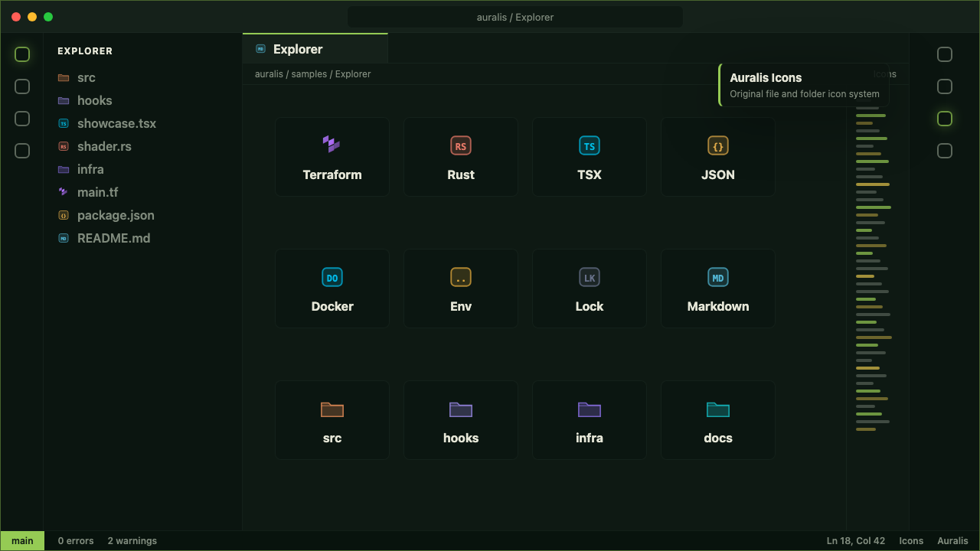The height and width of the screenshot is (551, 980).
Task: Open the hooks folder in Explorer sidebar
Action: (x=142, y=100)
